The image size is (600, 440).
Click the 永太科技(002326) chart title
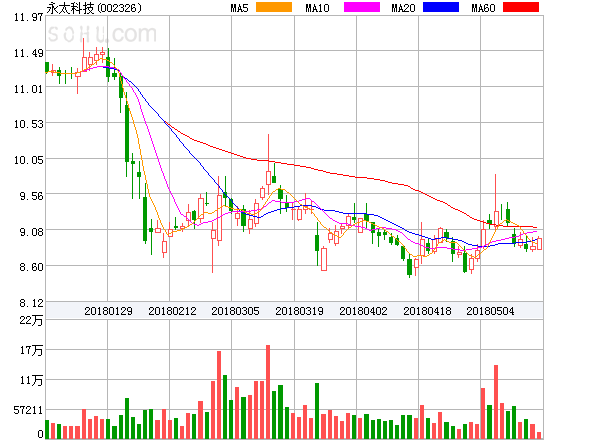coord(94,8)
